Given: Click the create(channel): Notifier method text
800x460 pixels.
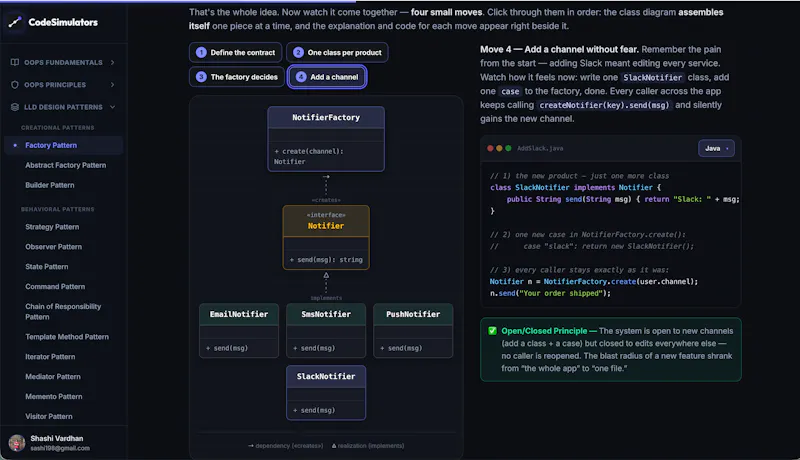Looking at the screenshot, I should point(309,157).
